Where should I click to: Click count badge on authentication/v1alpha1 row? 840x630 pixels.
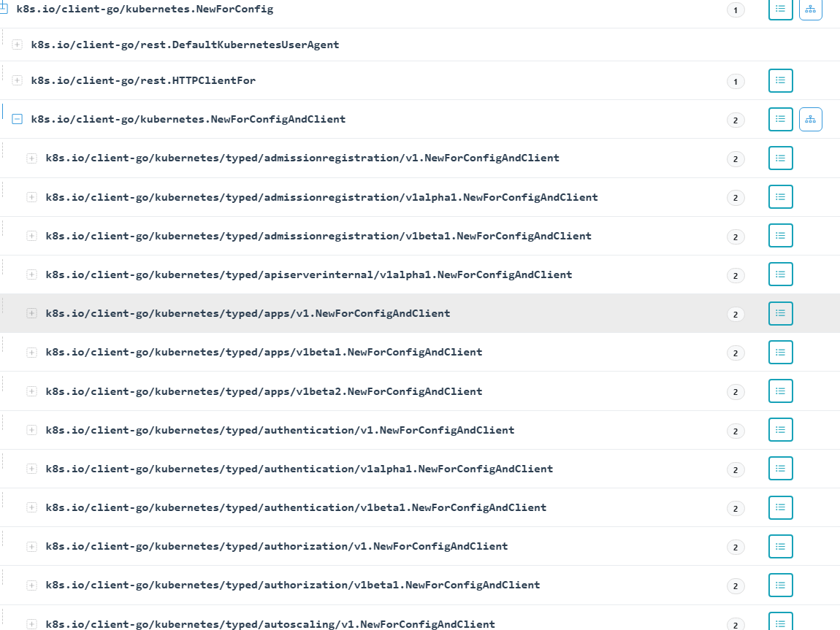click(x=736, y=469)
